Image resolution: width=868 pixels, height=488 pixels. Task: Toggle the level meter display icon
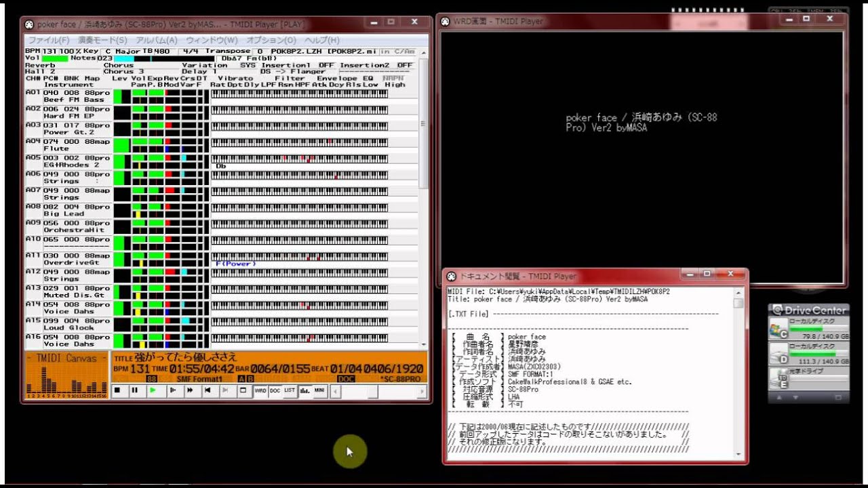coord(304,390)
